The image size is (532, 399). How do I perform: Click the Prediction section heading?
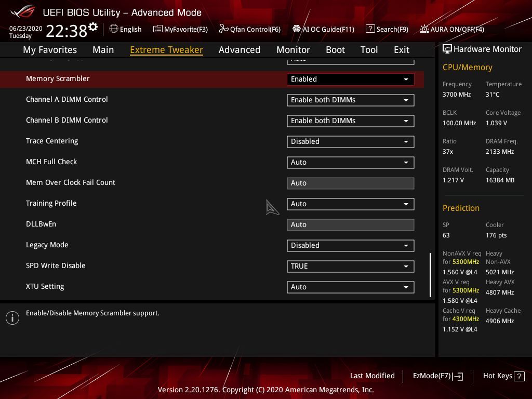461,208
